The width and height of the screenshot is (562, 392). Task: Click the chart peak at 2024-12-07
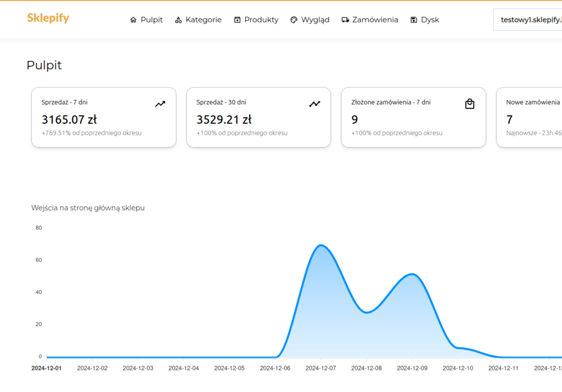pos(321,245)
